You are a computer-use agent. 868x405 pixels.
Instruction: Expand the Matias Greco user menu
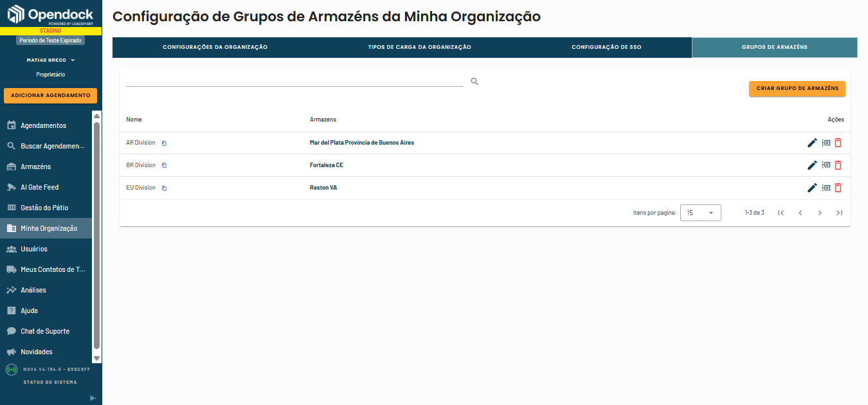(x=51, y=60)
